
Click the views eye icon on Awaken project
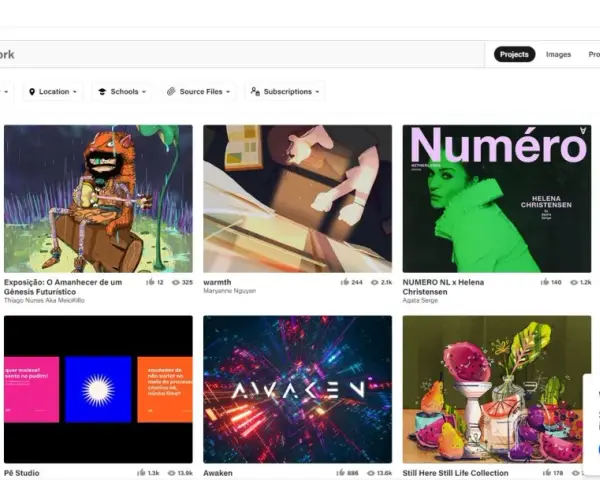[x=371, y=473]
